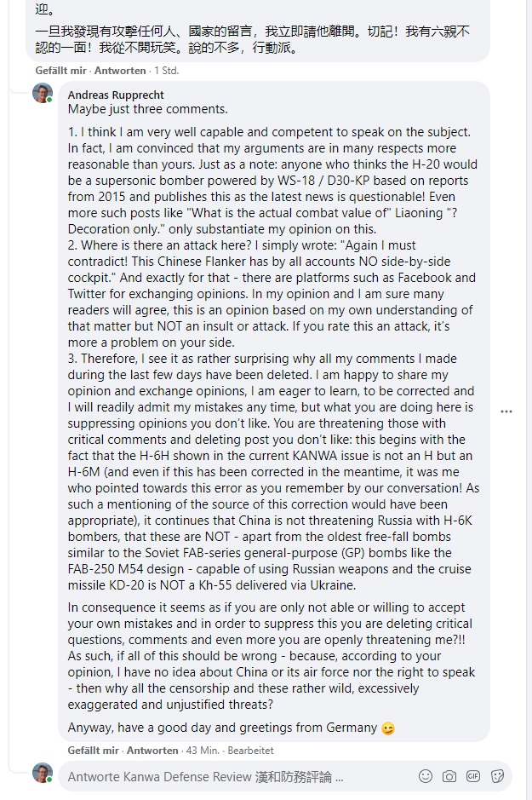Image resolution: width=532 pixels, height=800 pixels.
Task: Like Andreas Rupprecht's comment via Gefällt mir
Action: (x=94, y=750)
